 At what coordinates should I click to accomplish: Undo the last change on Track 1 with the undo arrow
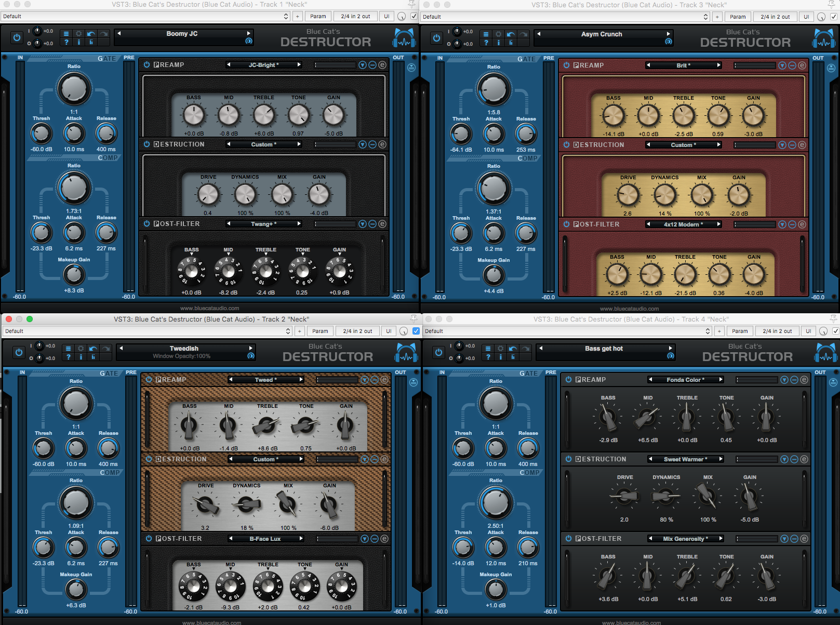90,34
